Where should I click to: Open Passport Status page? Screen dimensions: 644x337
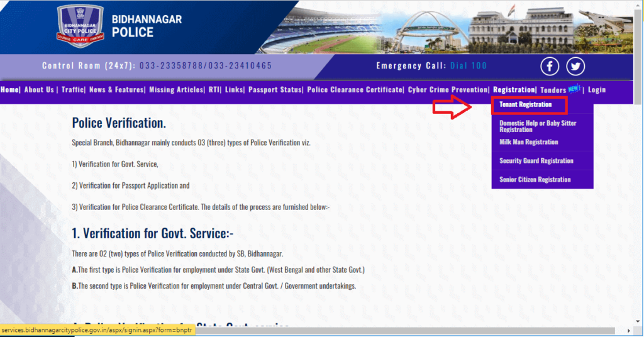tap(275, 89)
